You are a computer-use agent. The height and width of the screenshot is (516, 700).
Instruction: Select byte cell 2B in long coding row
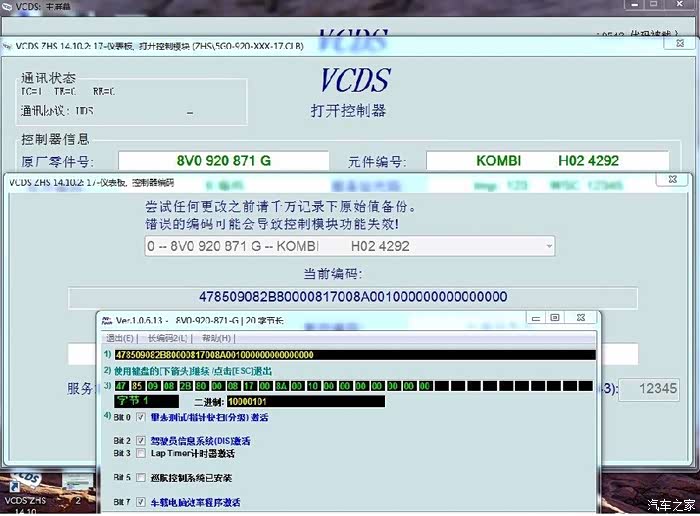[x=186, y=386]
